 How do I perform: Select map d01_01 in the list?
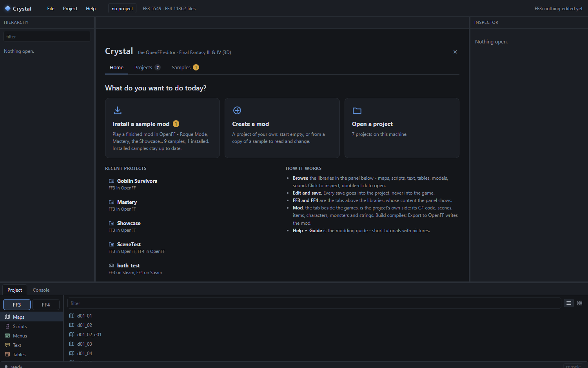(x=85, y=316)
